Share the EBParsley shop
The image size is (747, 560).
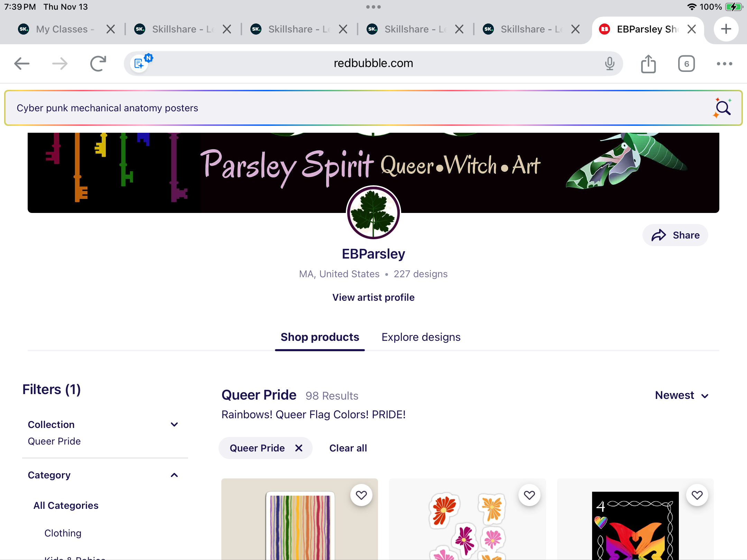pos(675,235)
